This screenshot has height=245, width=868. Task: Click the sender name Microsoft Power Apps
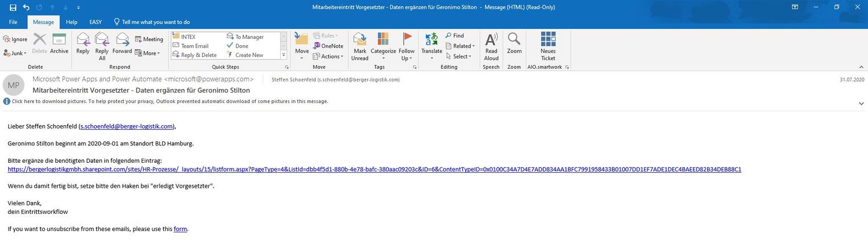(143, 79)
